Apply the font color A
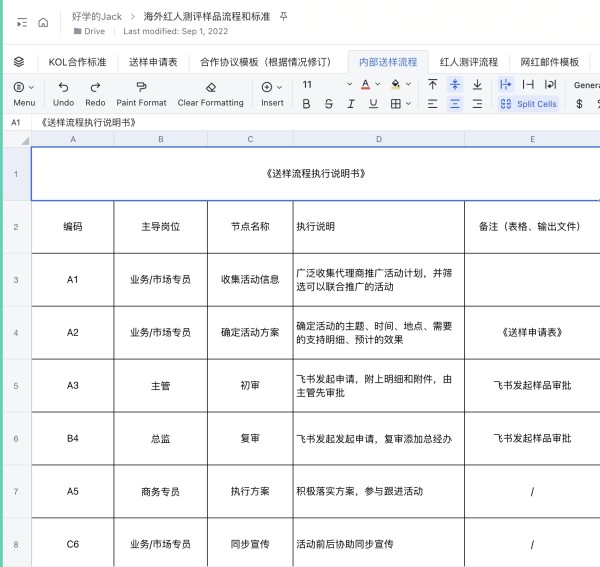 (365, 85)
